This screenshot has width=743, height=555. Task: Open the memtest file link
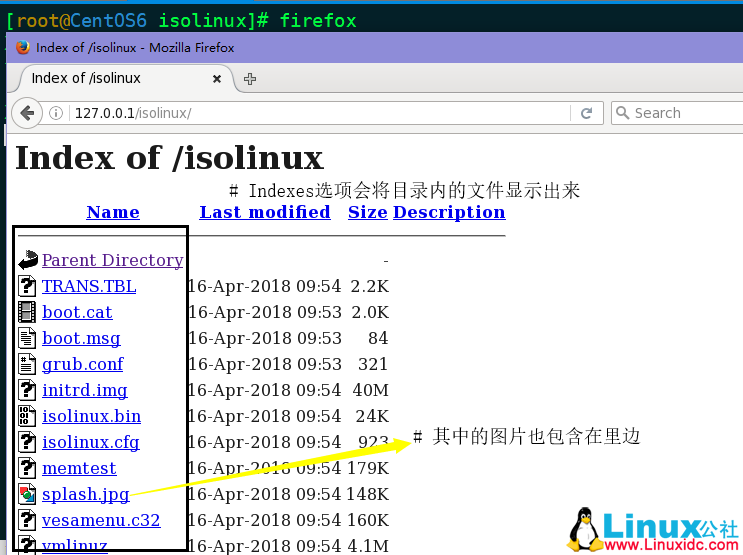click(79, 468)
